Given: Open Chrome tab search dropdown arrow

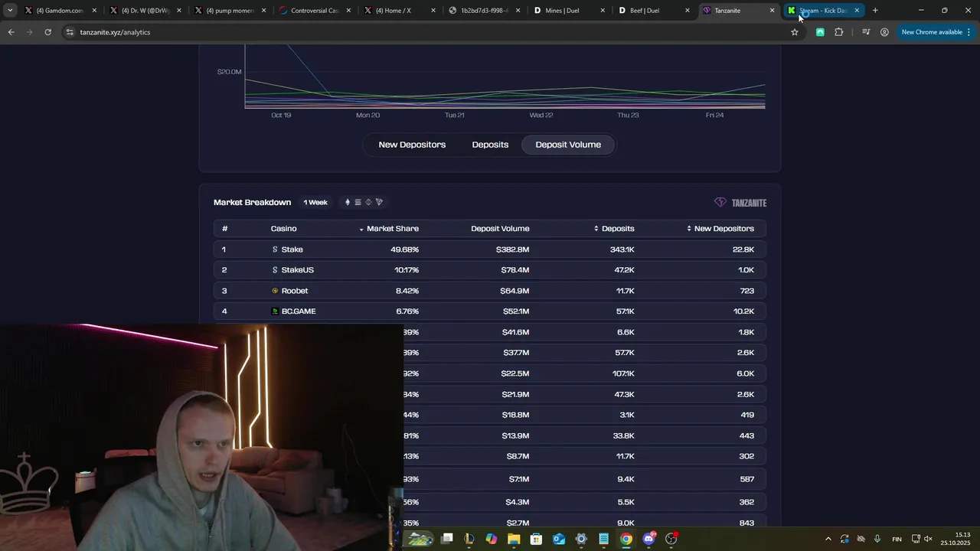Looking at the screenshot, I should [x=10, y=11].
